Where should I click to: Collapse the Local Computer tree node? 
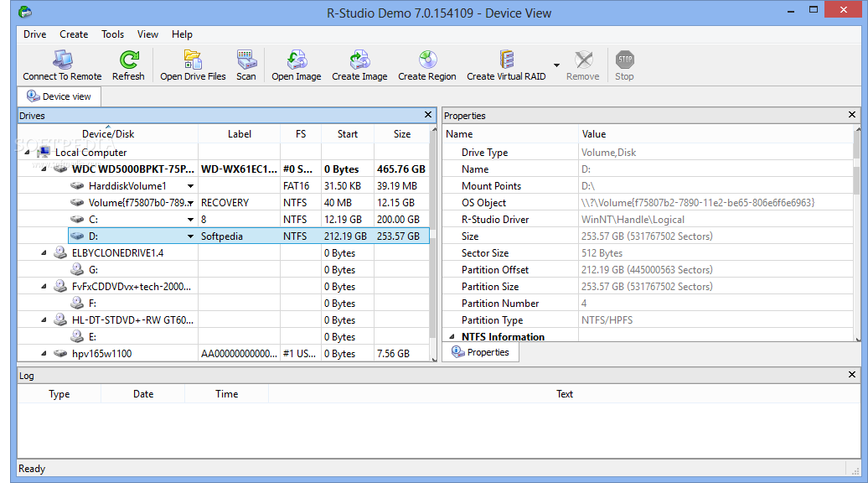pyautogui.click(x=27, y=153)
